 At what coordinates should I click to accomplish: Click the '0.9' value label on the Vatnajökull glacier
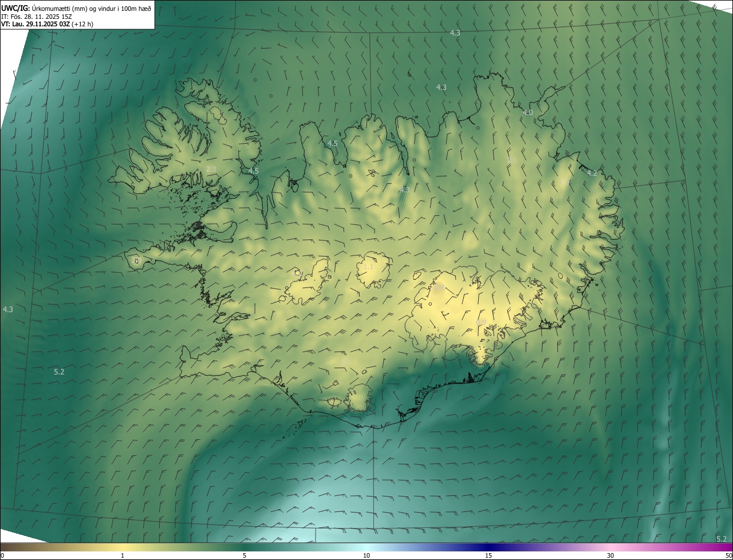(x=481, y=322)
